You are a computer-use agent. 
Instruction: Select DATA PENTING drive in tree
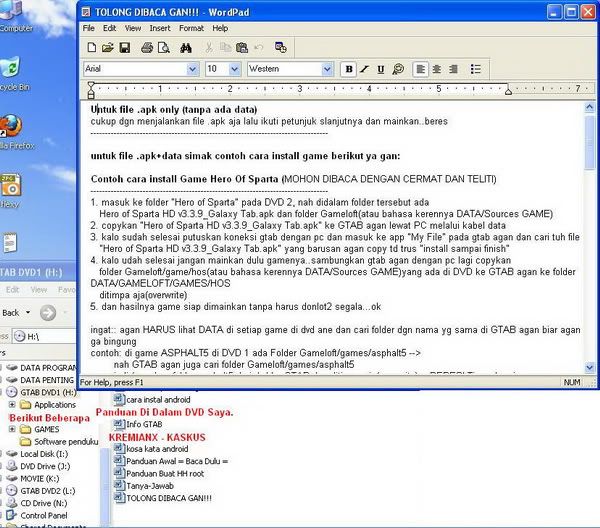(40, 380)
